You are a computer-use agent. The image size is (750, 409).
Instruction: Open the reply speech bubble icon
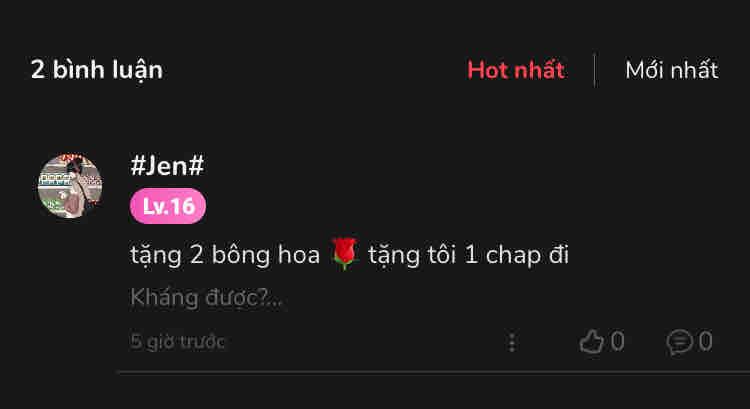[680, 343]
